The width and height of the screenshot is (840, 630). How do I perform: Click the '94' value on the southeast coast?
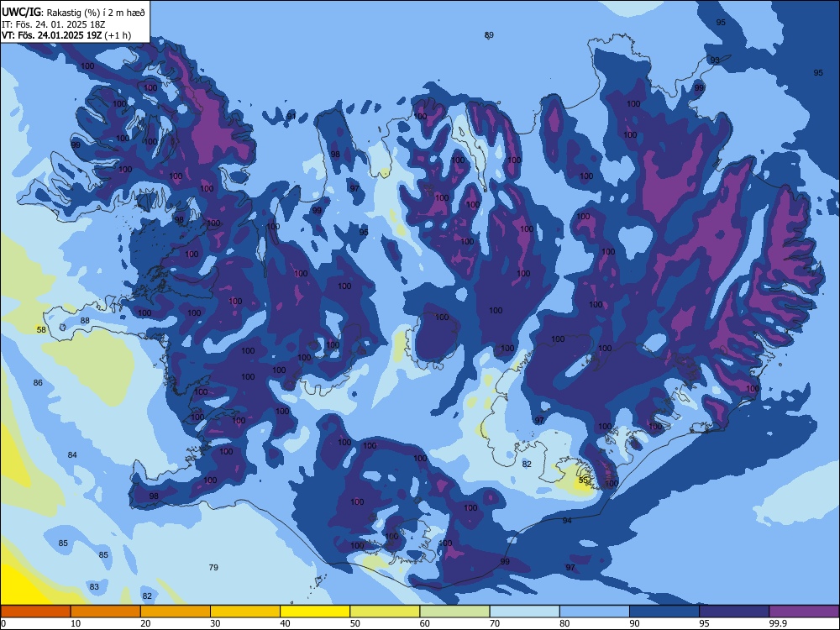567,521
